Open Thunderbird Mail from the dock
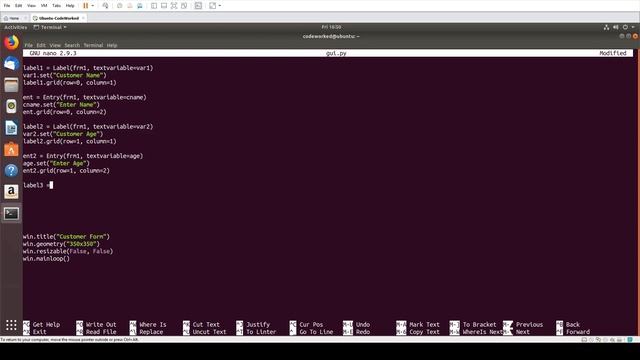This screenshot has width=640, height=360. click(x=11, y=64)
